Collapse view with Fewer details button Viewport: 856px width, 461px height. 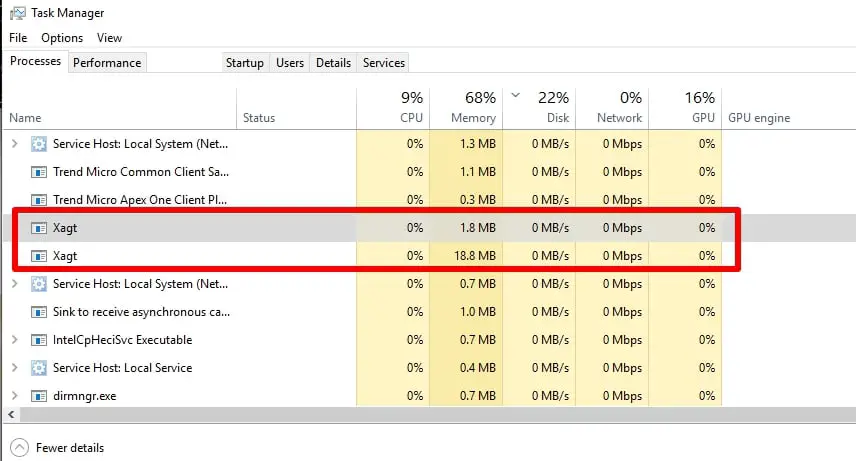pos(57,448)
